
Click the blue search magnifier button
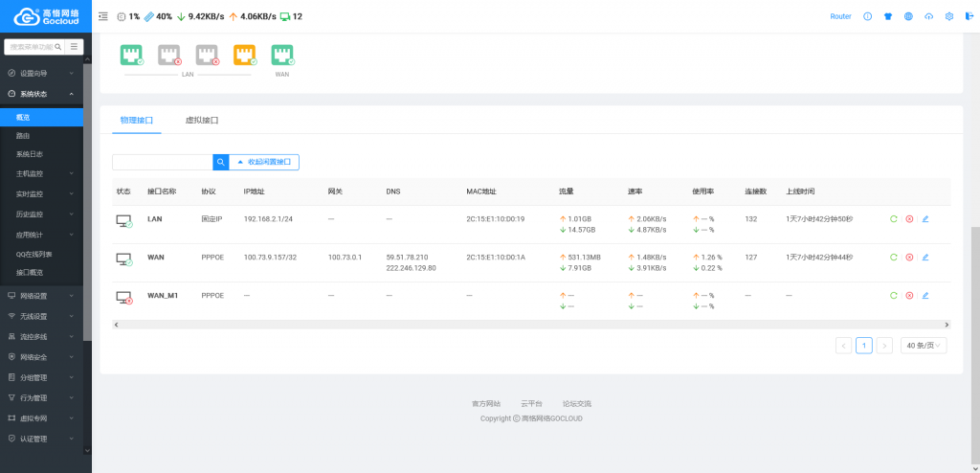(219, 162)
